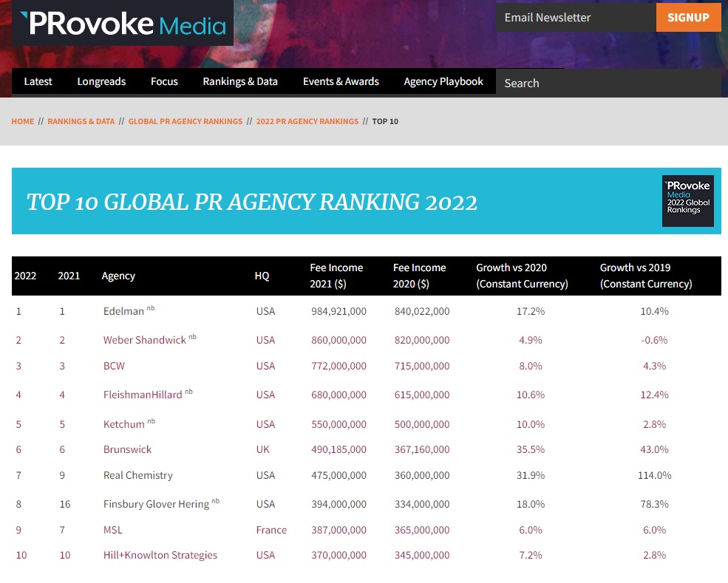Go to the Longreads section

point(101,81)
